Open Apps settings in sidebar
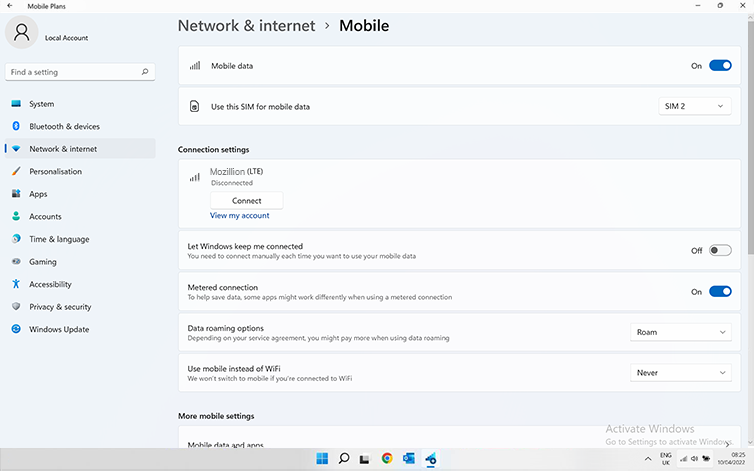The image size is (754, 471). tap(80, 193)
